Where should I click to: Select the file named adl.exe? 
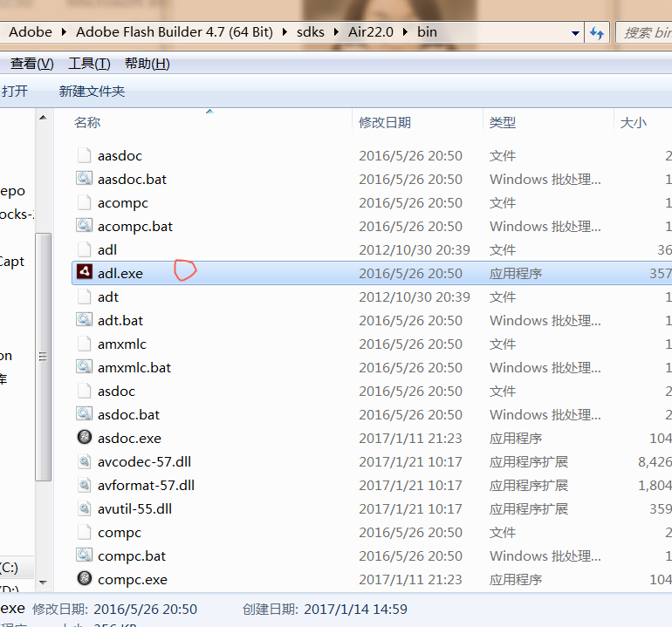(120, 273)
